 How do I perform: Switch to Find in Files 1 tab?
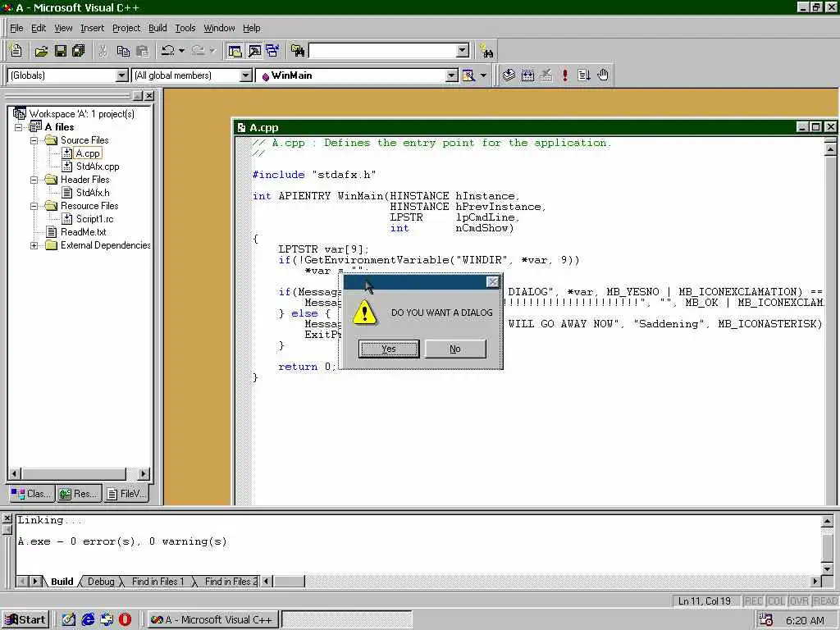point(157,582)
